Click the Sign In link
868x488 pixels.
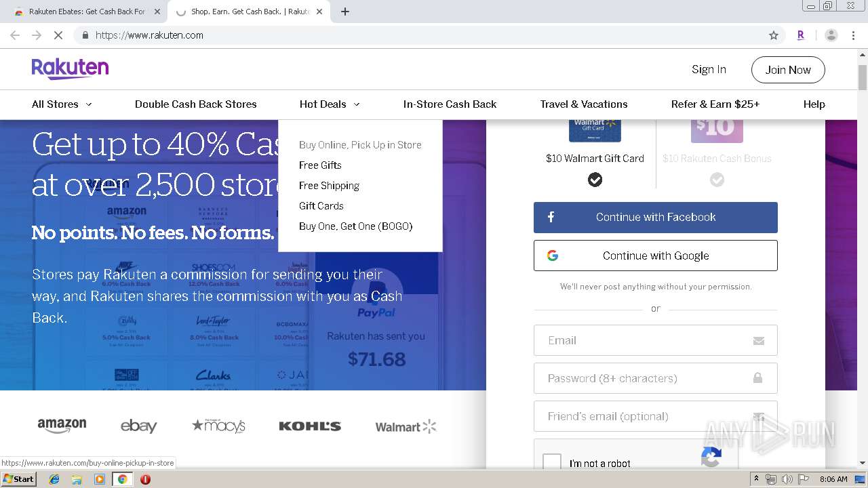click(x=709, y=69)
